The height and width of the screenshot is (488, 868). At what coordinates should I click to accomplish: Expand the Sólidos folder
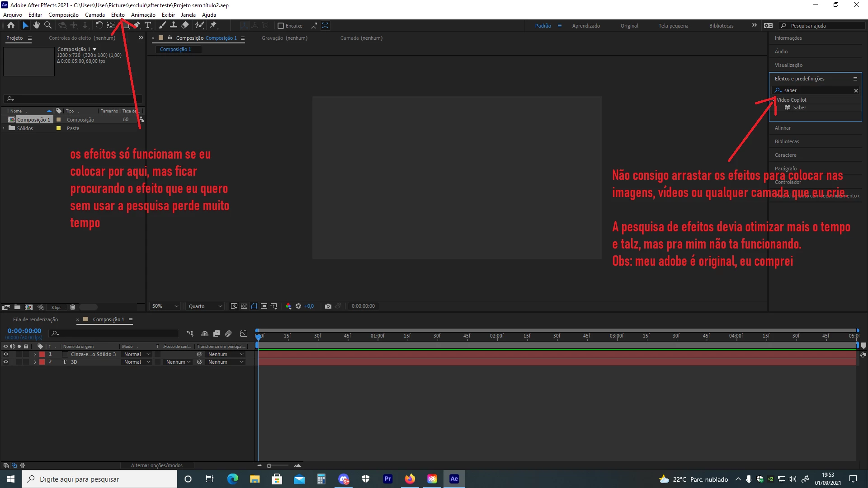(x=4, y=128)
